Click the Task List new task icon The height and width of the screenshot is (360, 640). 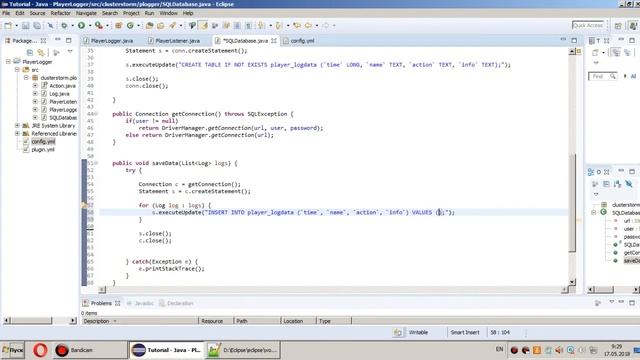pyautogui.click(x=595, y=52)
